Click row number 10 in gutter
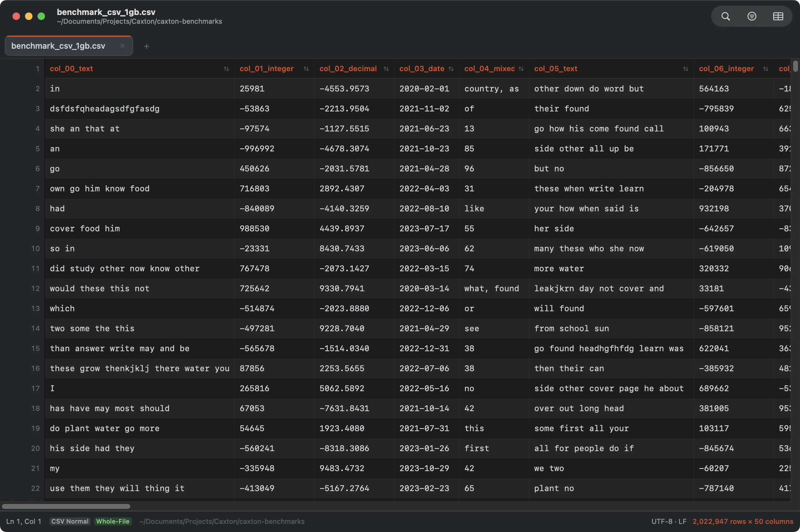The height and width of the screenshot is (532, 800). [x=36, y=248]
